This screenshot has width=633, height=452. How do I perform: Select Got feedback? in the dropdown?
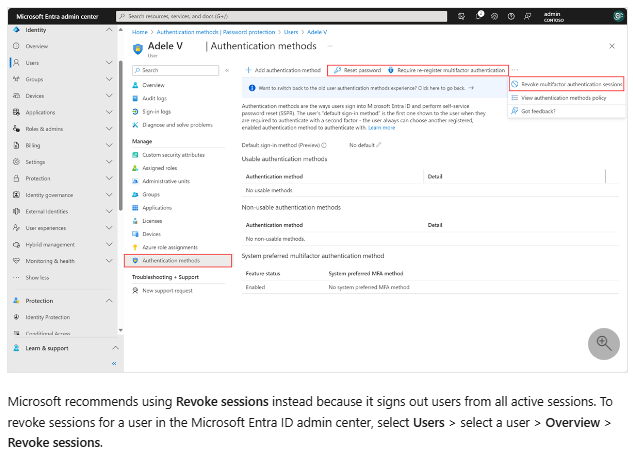pos(534,111)
